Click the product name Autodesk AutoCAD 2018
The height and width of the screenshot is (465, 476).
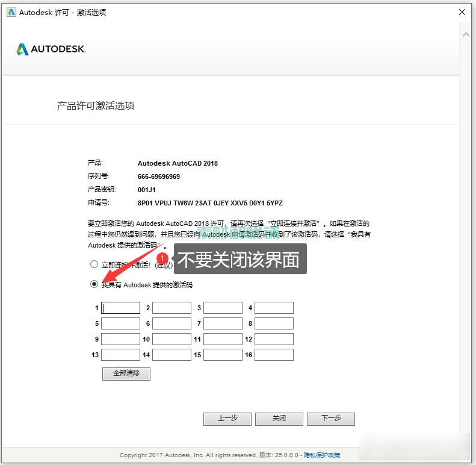click(178, 163)
